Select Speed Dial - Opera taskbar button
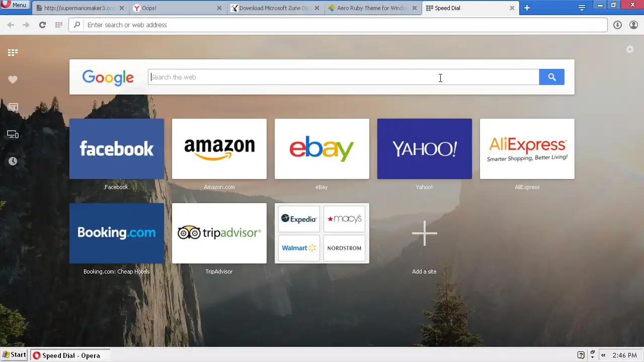The image size is (644, 362). coord(69,355)
